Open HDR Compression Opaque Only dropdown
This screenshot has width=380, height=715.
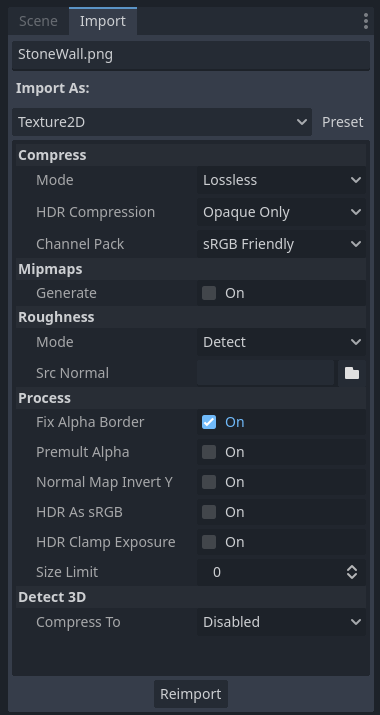[x=281, y=212]
